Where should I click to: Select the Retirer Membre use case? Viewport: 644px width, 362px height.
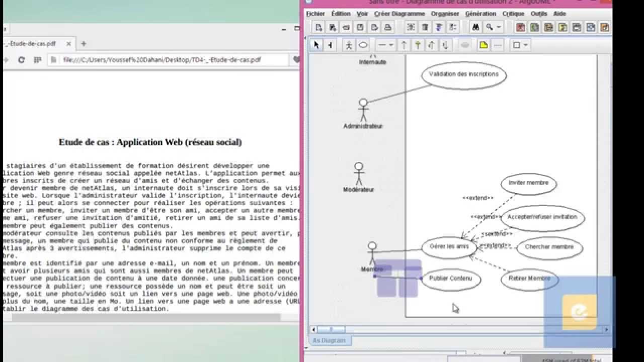pos(529,279)
